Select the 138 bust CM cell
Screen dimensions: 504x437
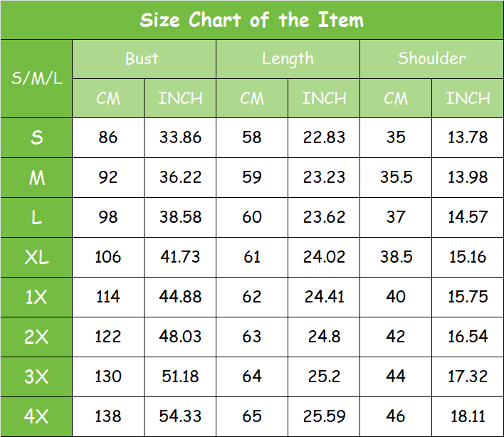pyautogui.click(x=108, y=416)
